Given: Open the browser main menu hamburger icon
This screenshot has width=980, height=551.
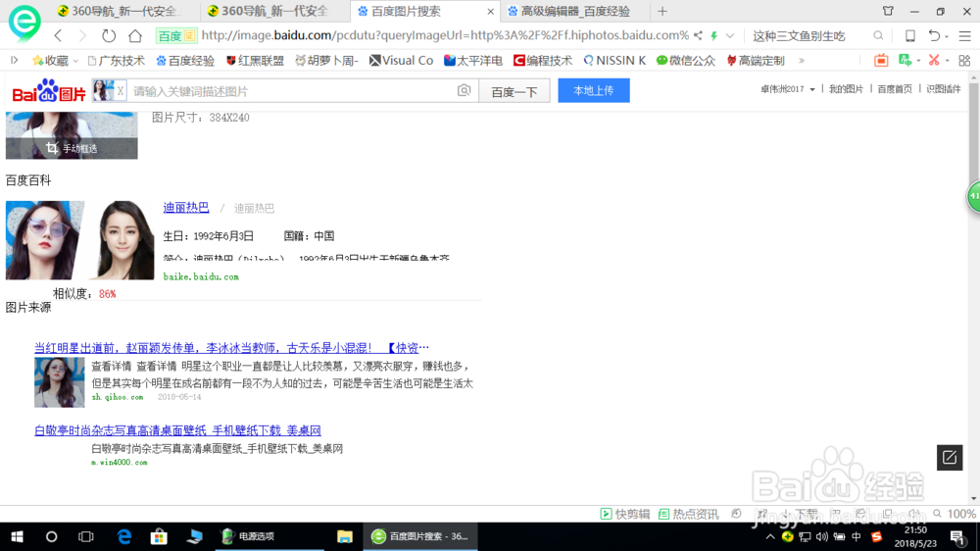Looking at the screenshot, I should coord(965,36).
